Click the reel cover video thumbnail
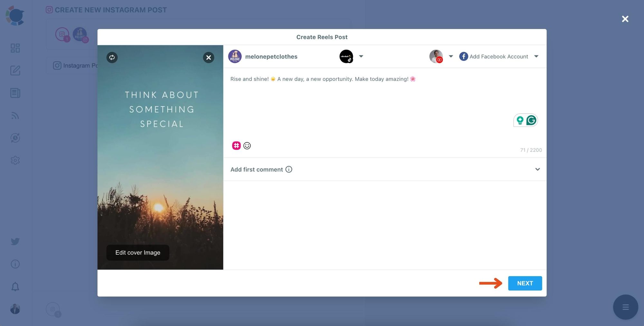 [x=160, y=157]
